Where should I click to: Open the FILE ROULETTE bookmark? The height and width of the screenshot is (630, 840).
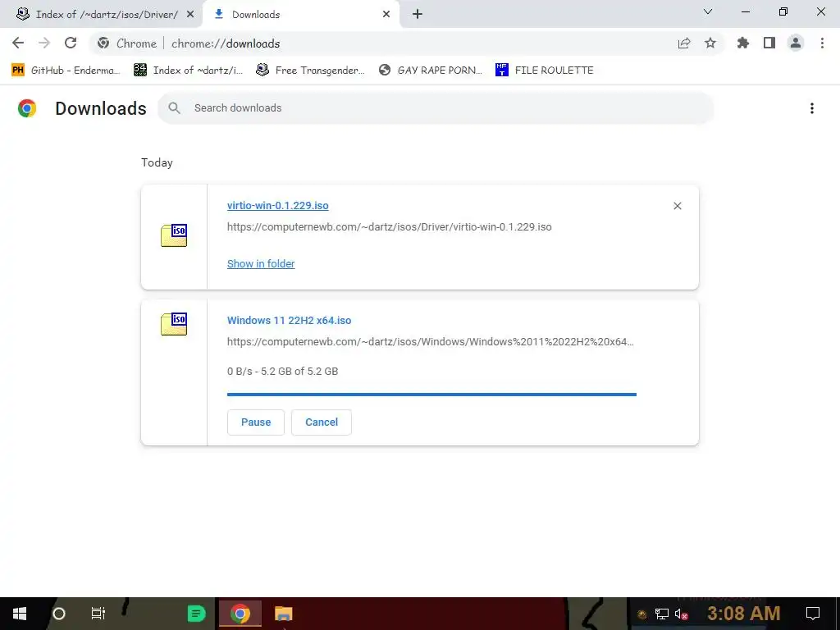coord(545,71)
